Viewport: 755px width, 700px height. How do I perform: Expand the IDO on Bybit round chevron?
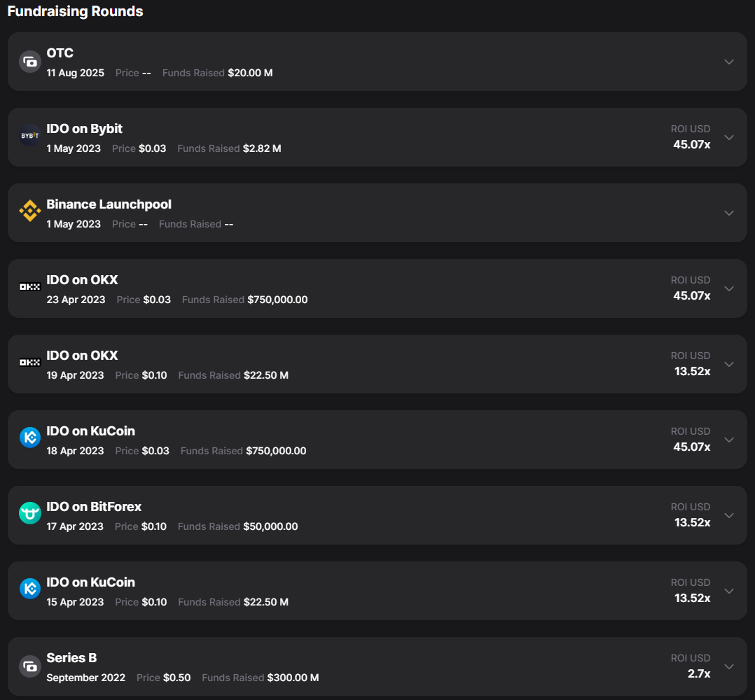click(x=729, y=137)
